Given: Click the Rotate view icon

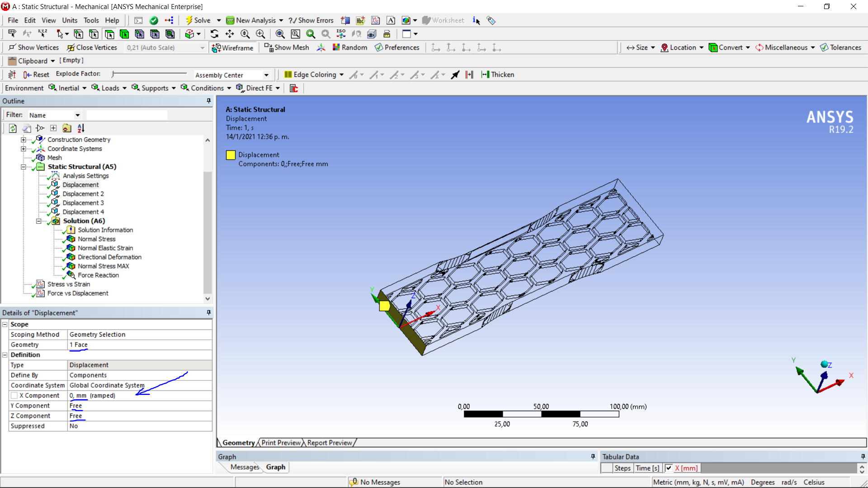Looking at the screenshot, I should pyautogui.click(x=214, y=34).
